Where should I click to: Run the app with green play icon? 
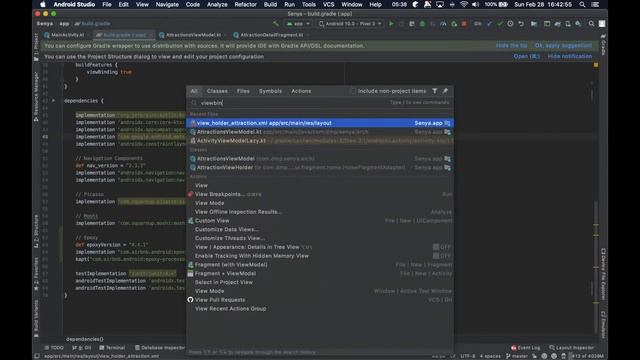pyautogui.click(x=391, y=24)
